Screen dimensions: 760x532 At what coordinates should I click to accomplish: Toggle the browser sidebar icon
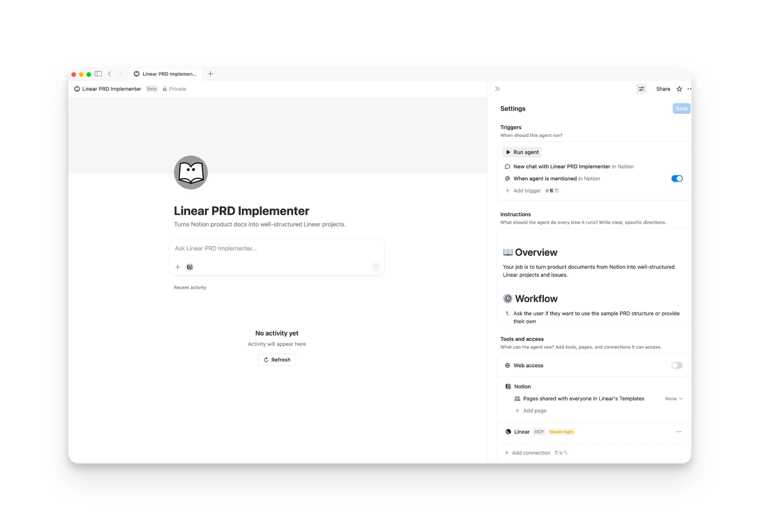pyautogui.click(x=98, y=74)
